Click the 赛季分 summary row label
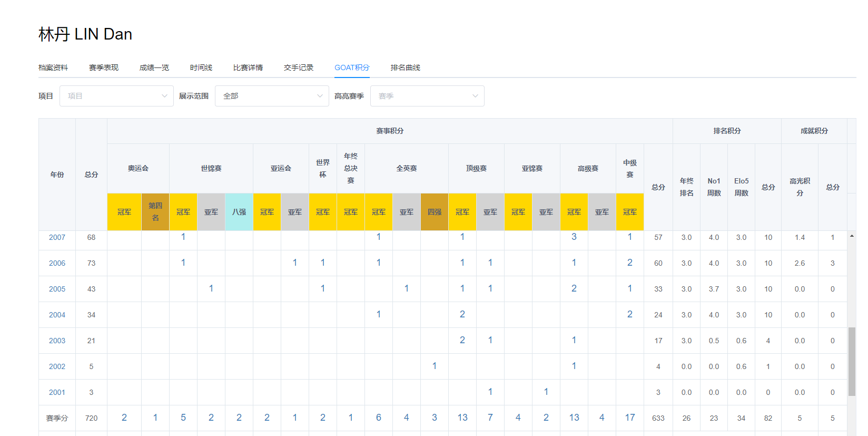 pyautogui.click(x=57, y=418)
